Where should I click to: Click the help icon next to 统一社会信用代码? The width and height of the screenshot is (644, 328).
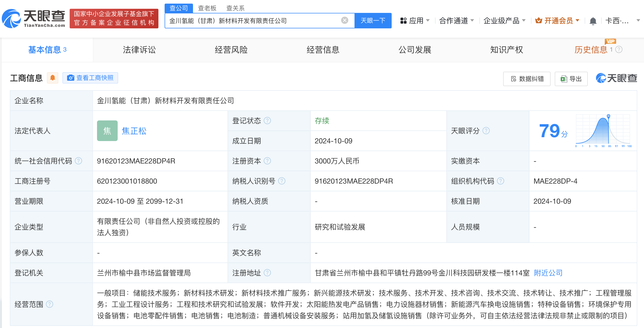[78, 161]
